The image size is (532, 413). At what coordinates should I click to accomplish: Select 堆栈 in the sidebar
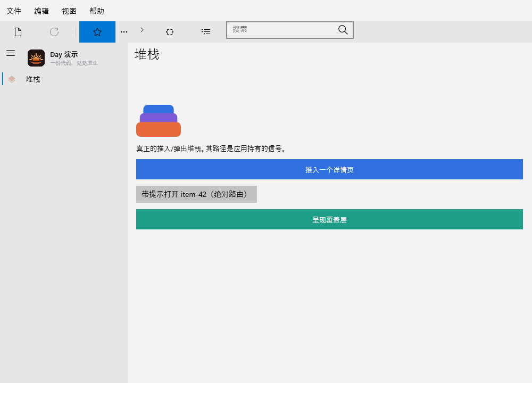64,79
